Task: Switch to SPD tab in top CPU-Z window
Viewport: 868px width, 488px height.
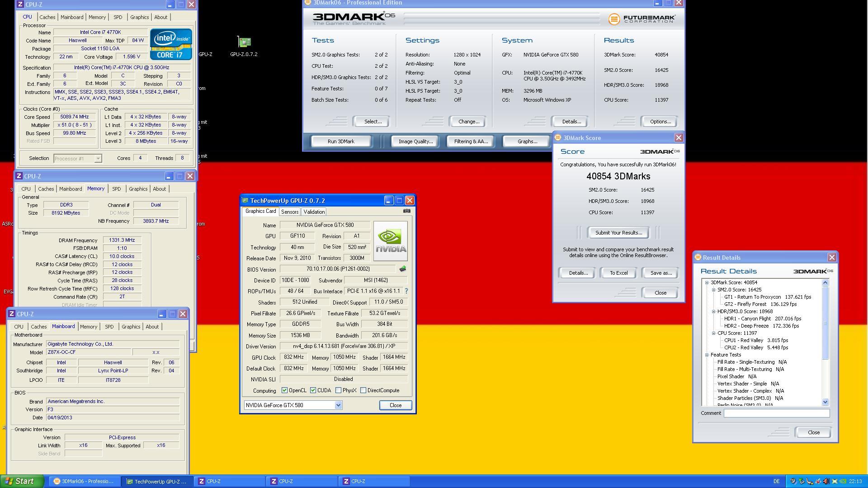Action: tap(118, 17)
